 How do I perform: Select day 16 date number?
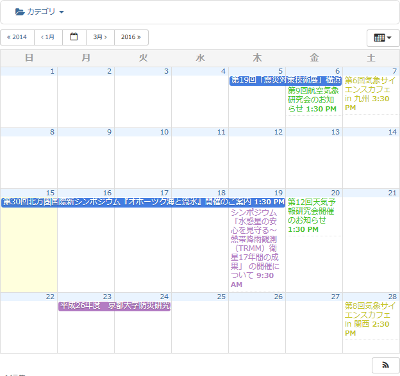click(x=107, y=193)
